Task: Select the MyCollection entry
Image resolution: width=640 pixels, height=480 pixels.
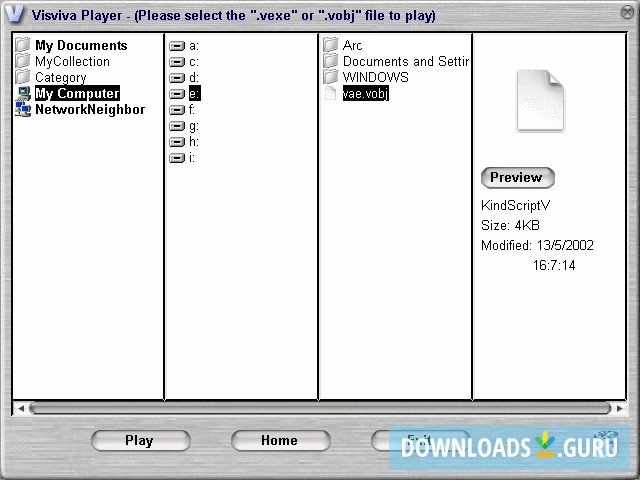Action: pyautogui.click(x=72, y=61)
